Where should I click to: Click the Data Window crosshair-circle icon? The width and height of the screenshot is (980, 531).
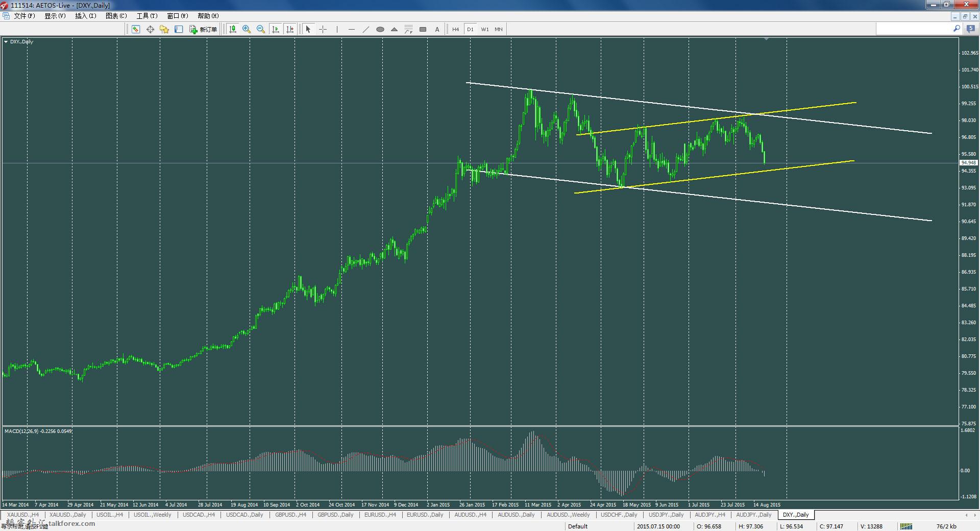point(150,29)
